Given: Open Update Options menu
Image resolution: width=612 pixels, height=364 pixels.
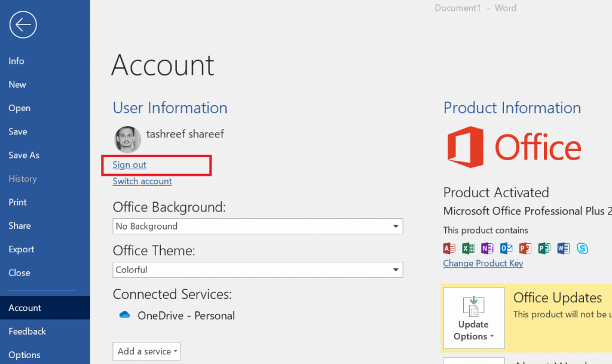Looking at the screenshot, I should coord(474,319).
